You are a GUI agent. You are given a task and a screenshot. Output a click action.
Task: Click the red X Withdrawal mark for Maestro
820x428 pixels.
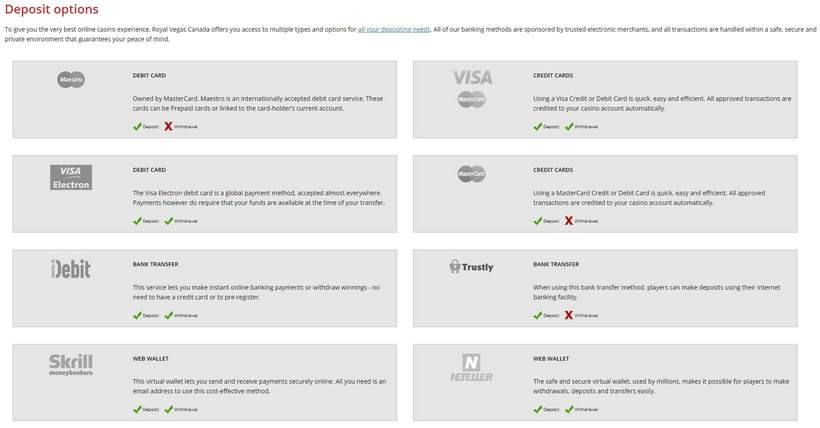pos(168,126)
